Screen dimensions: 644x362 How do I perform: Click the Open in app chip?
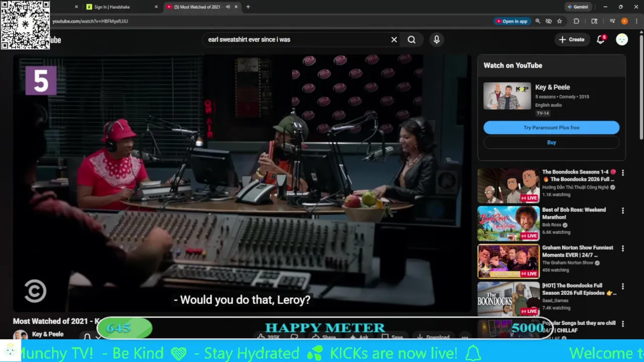[x=512, y=21]
